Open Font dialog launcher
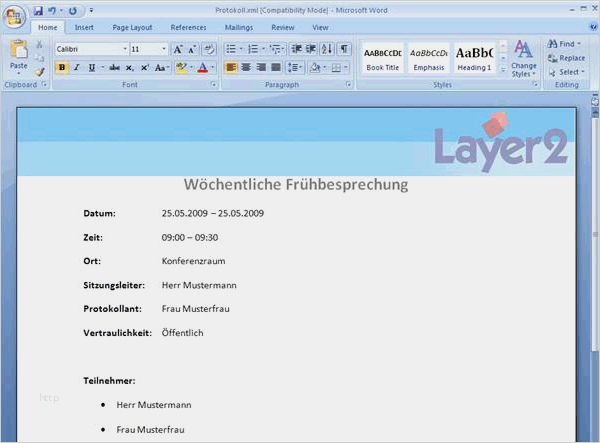600x443 pixels. click(x=214, y=85)
